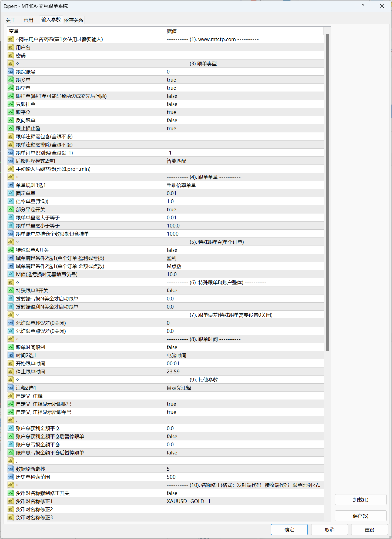
Task: Click the bool icon beside 跟平仓
Action: click(11, 112)
